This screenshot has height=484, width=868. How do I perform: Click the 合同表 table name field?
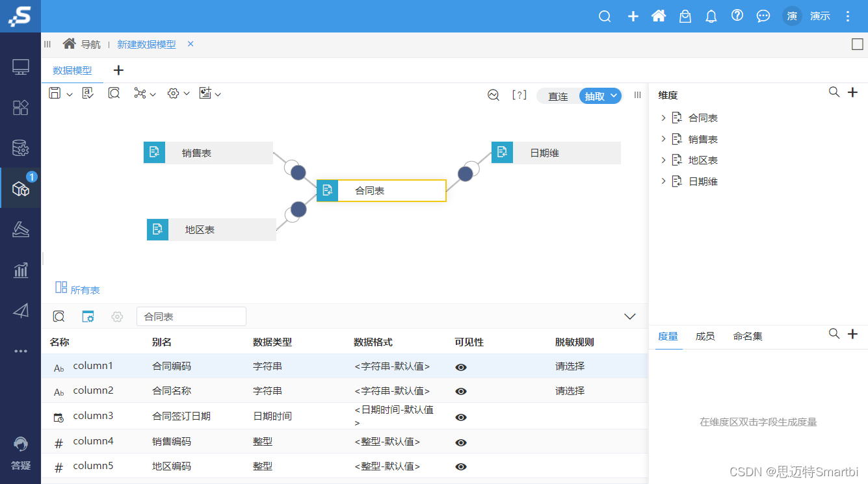click(191, 316)
